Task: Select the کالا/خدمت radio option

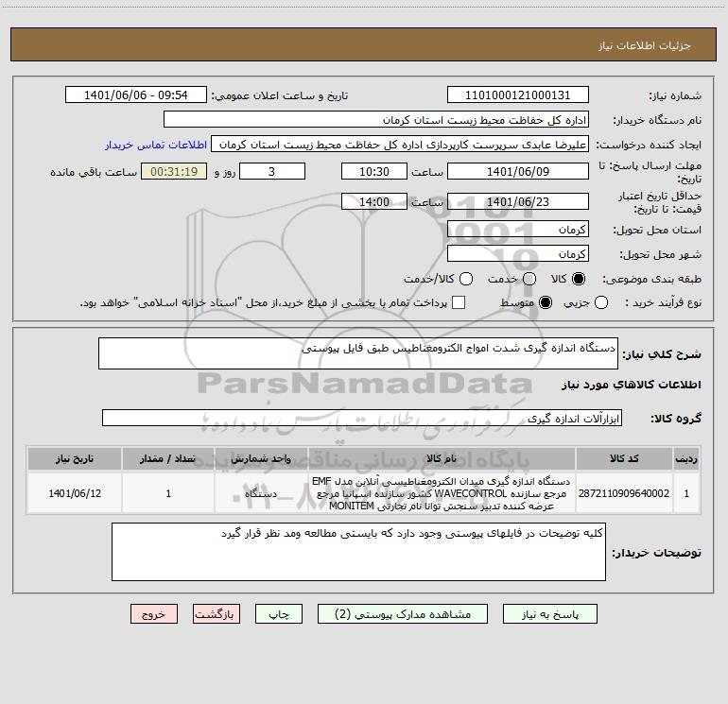Action: pyautogui.click(x=466, y=279)
